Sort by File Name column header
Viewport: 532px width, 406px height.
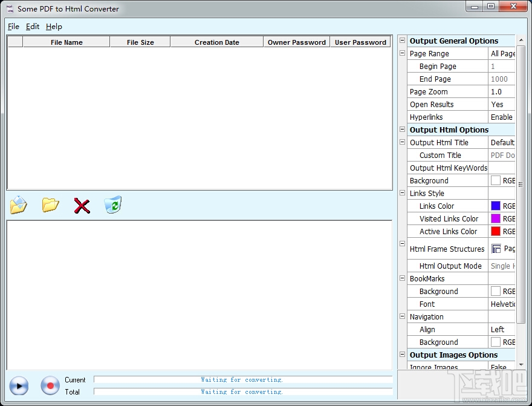[66, 42]
